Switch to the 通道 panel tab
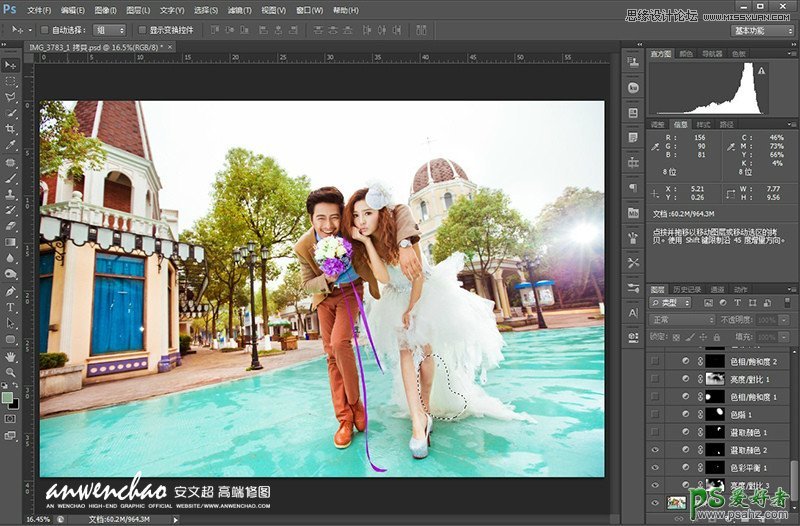 [x=716, y=289]
